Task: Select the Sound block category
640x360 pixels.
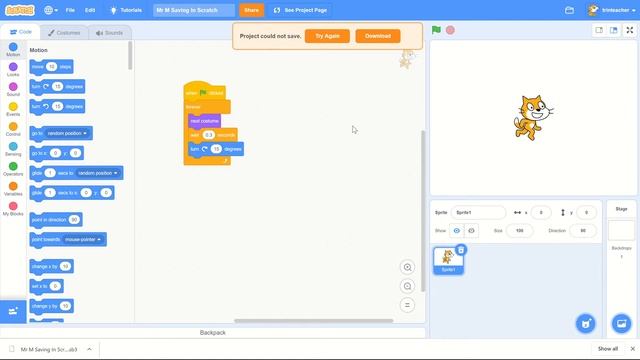Action: (x=13, y=89)
